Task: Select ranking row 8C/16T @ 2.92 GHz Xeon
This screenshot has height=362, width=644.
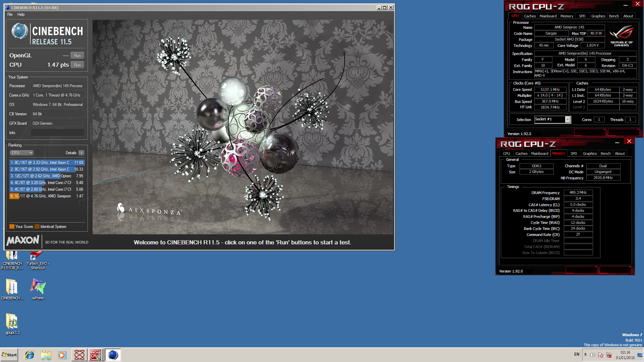Action: coord(47,169)
